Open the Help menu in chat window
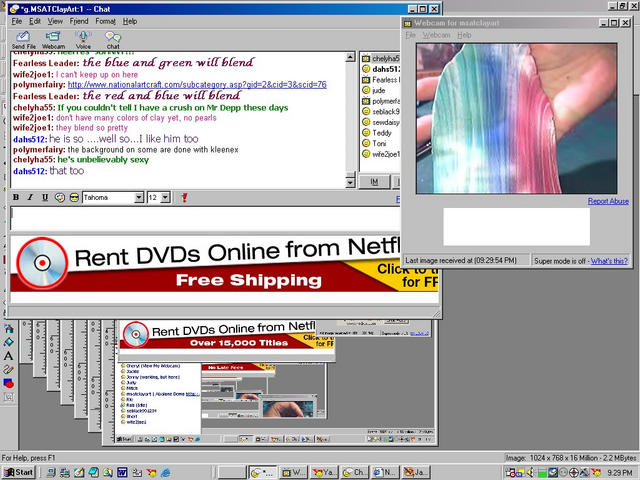 point(130,21)
